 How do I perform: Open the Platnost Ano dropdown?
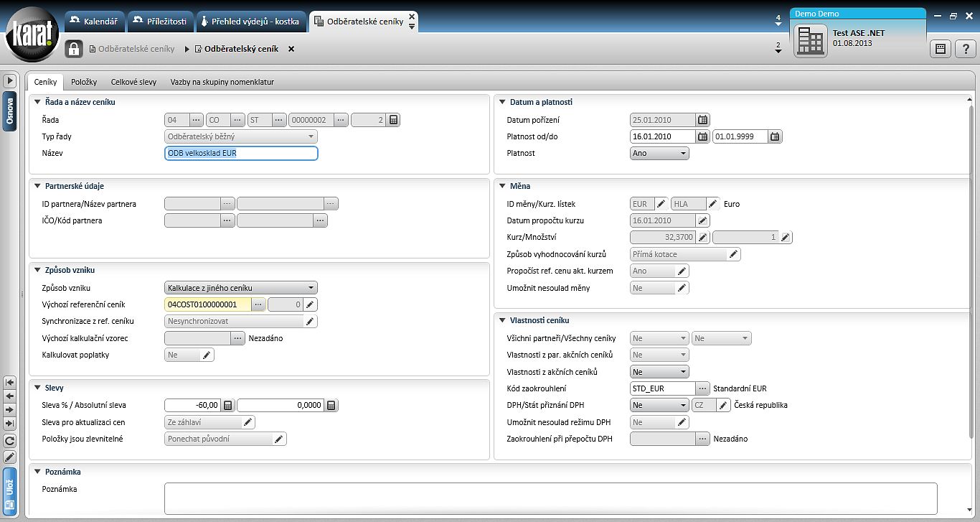(659, 153)
